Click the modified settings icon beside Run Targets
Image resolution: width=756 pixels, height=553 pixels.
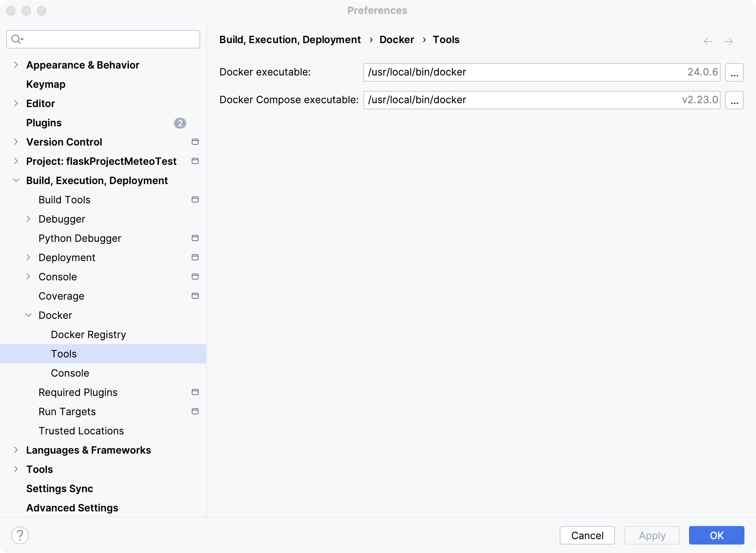pos(195,411)
